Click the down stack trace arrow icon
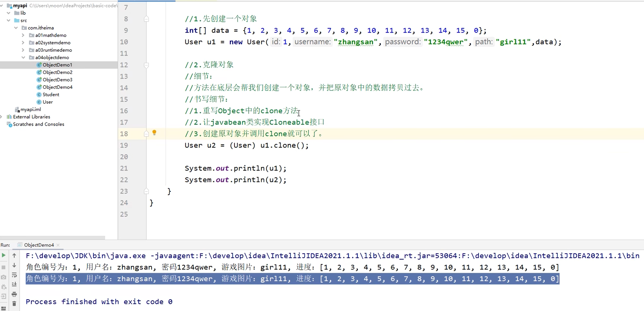The height and width of the screenshot is (311, 644). pos(14,265)
